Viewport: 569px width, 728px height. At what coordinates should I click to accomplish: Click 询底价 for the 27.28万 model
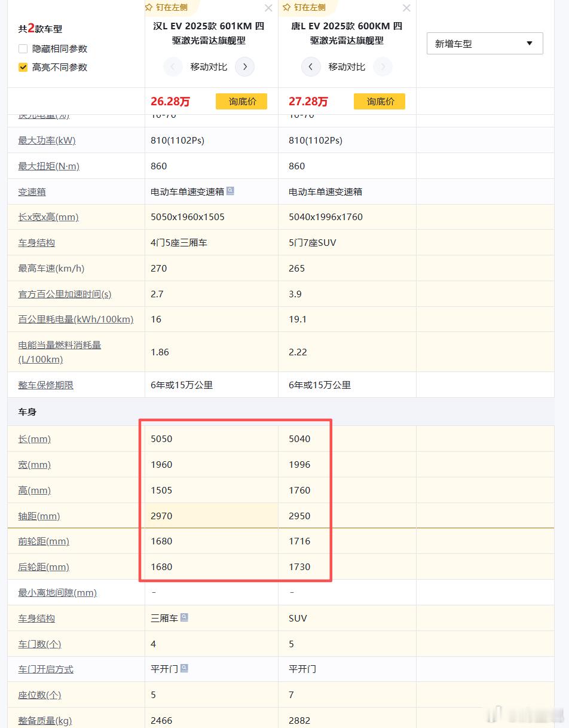click(x=380, y=101)
